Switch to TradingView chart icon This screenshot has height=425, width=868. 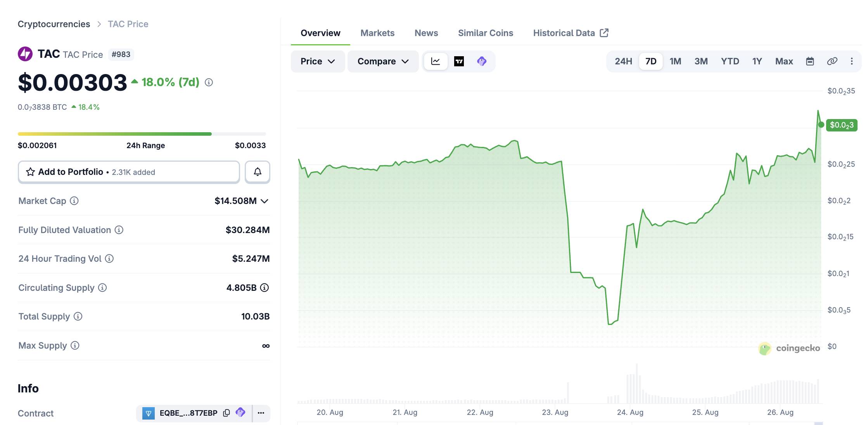[459, 61]
